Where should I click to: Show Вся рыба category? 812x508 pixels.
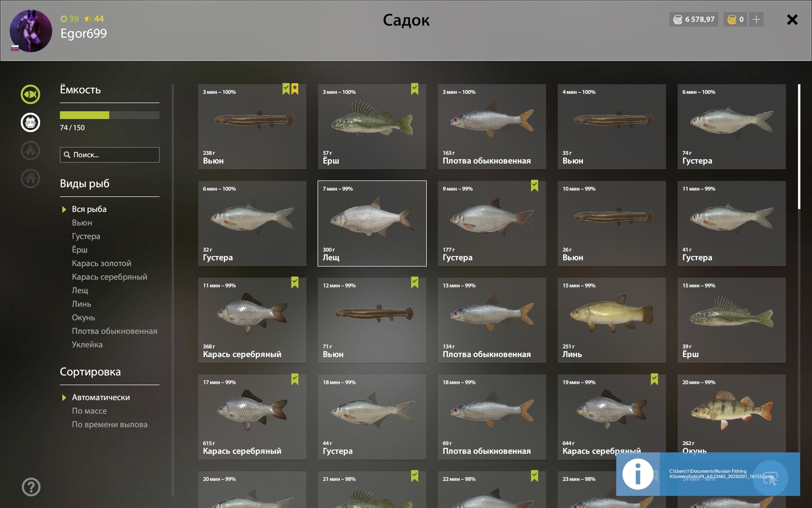pos(89,209)
